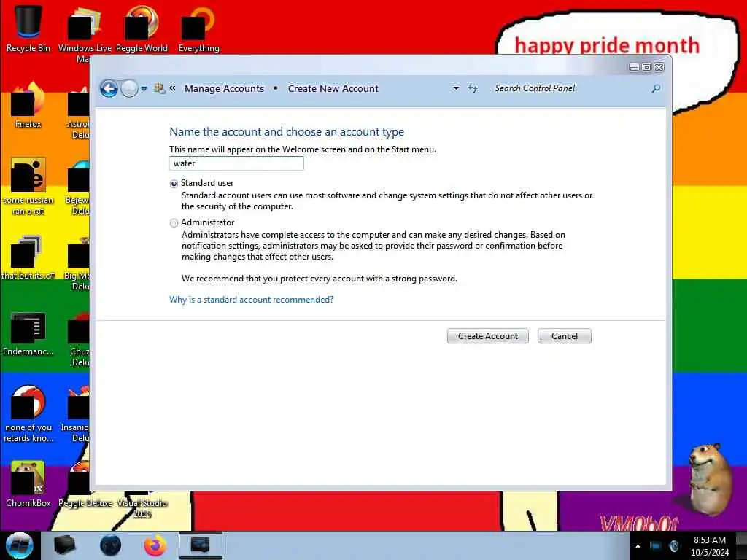Maximize the Create New Account window
The height and width of the screenshot is (560, 747).
point(646,68)
